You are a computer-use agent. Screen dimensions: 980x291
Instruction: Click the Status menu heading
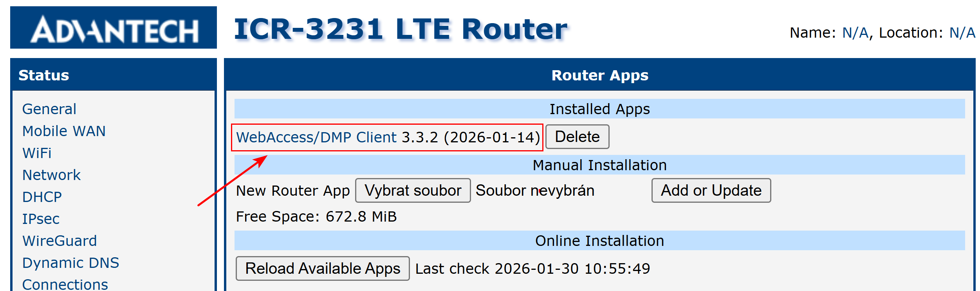44,75
